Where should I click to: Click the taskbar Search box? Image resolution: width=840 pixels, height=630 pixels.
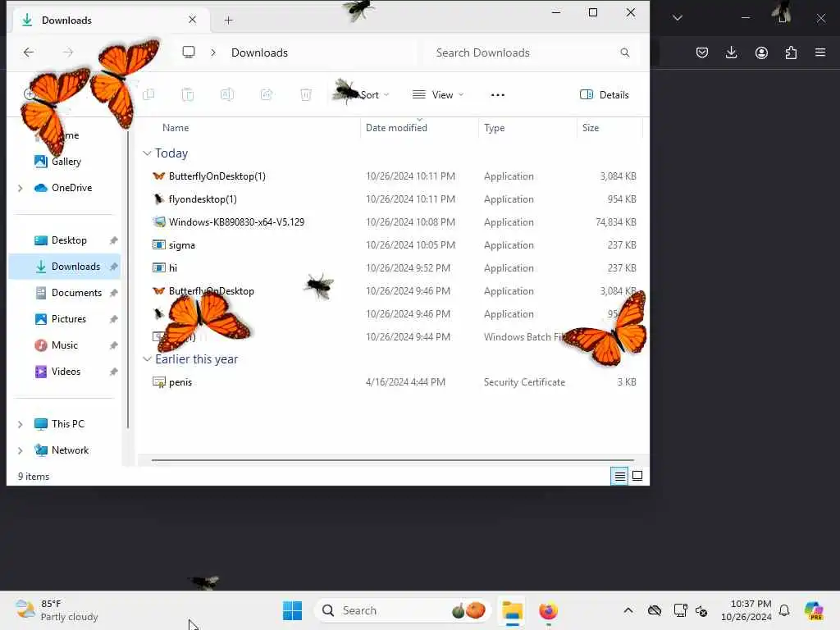pos(403,610)
